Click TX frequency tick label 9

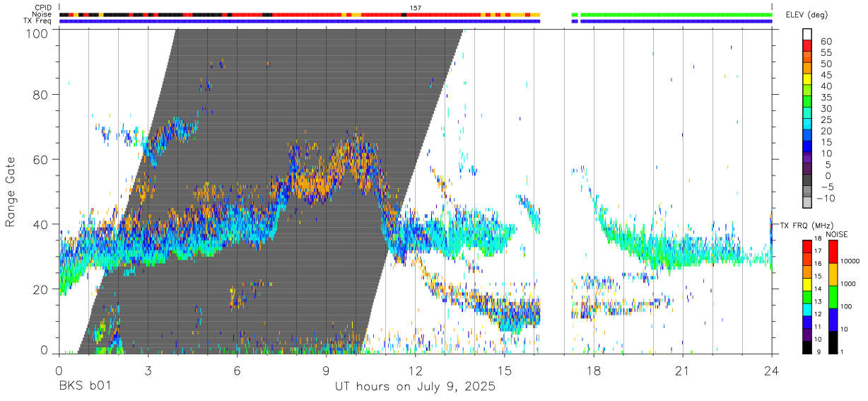818,351
